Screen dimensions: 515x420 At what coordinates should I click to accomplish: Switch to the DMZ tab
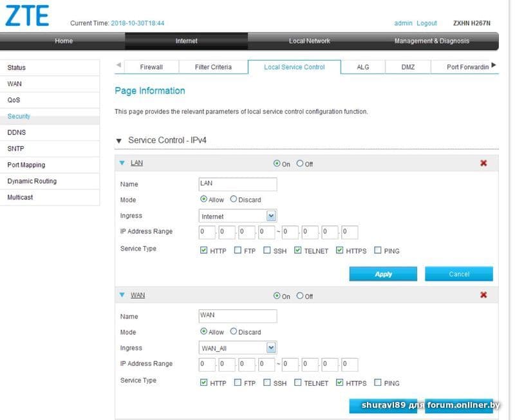tap(408, 67)
